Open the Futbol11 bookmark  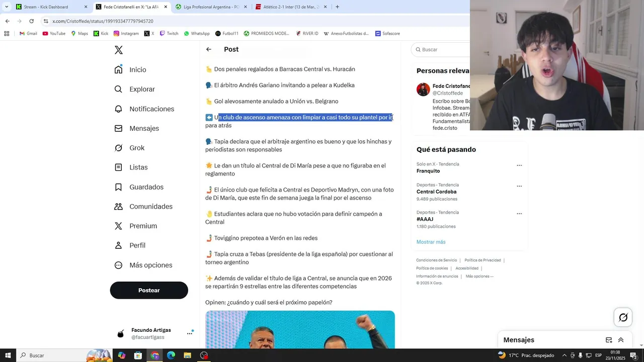click(226, 34)
